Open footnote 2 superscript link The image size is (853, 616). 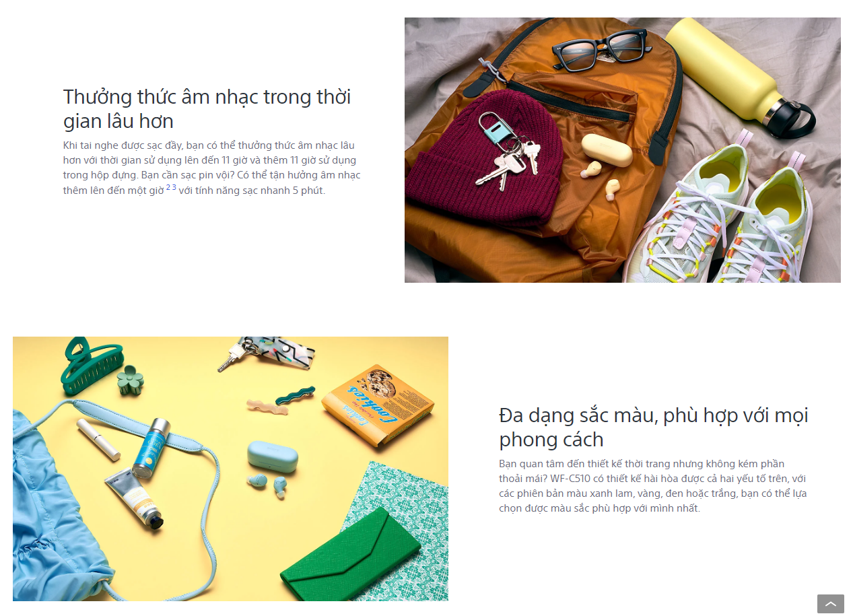coord(168,187)
